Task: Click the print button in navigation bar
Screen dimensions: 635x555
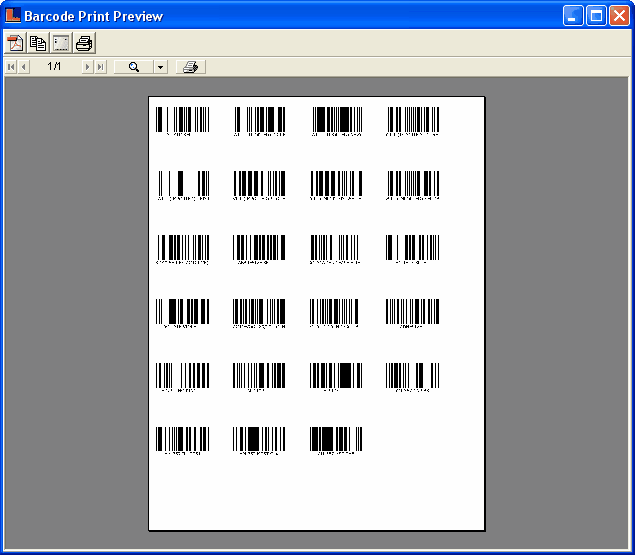Action: click(x=191, y=67)
